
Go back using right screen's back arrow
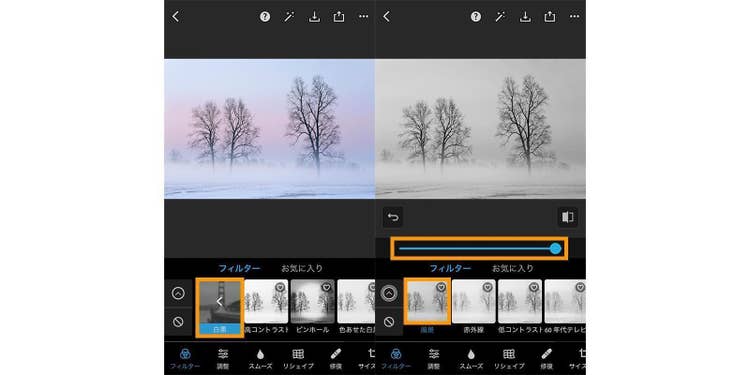(386, 17)
